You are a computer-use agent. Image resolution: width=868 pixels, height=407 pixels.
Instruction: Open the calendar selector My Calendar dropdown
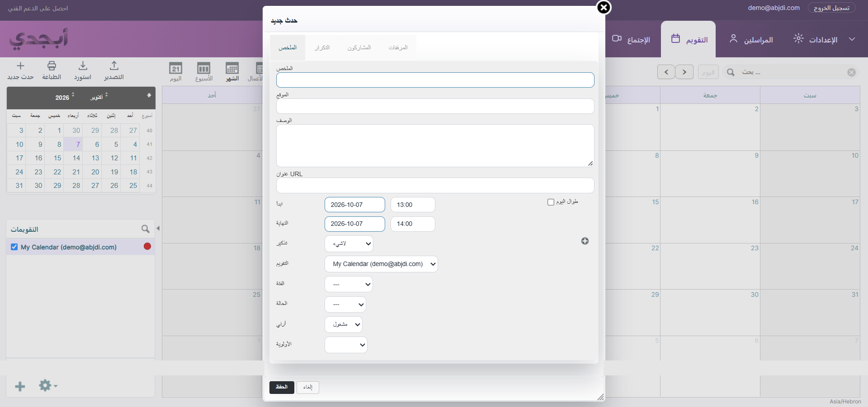coord(381,264)
